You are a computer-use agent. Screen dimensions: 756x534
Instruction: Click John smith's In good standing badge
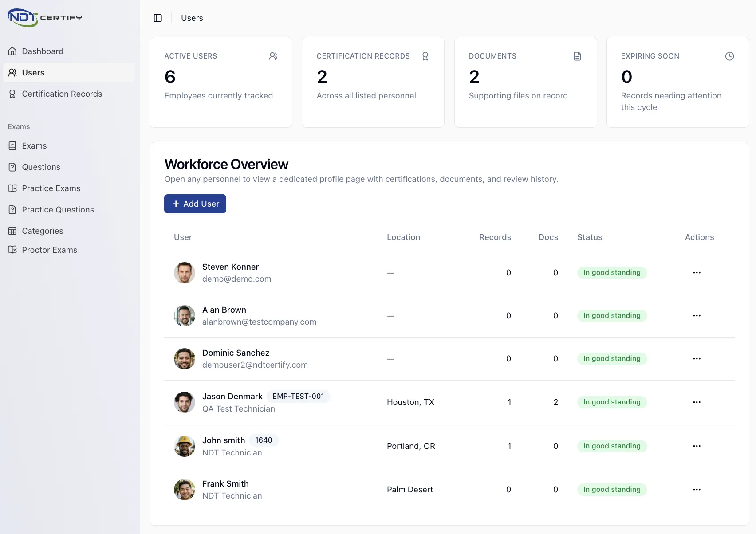click(612, 446)
